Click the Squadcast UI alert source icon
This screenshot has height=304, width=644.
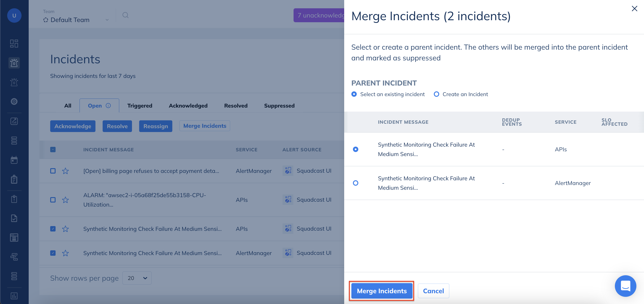(x=288, y=171)
